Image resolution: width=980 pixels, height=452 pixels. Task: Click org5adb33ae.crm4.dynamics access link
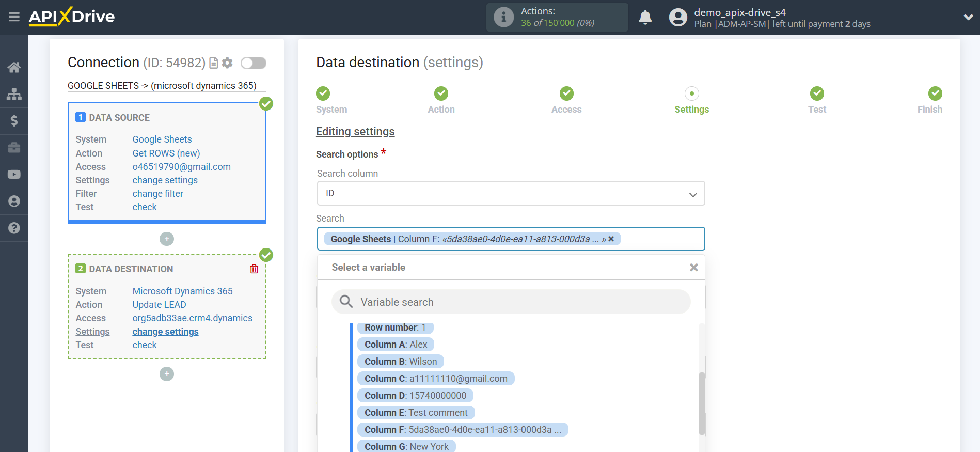tap(193, 318)
